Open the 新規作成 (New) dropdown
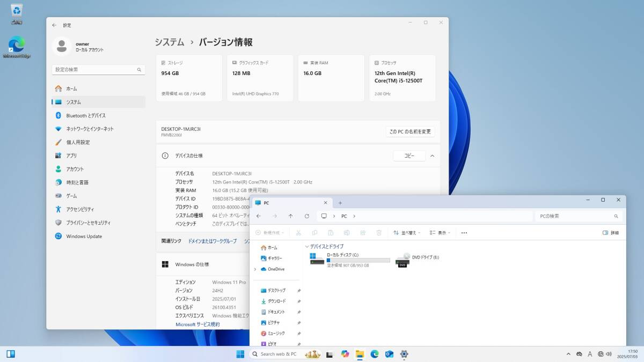The height and width of the screenshot is (362, 644). pyautogui.click(x=270, y=232)
